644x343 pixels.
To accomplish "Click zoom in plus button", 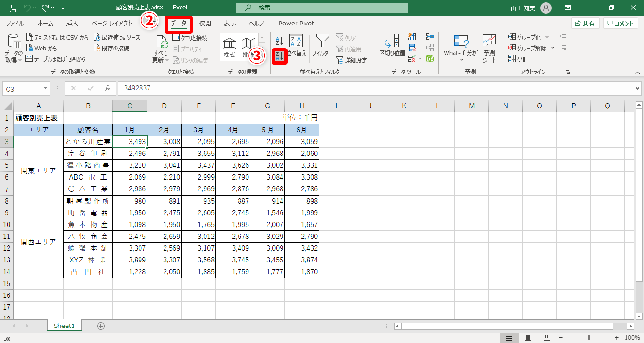I will pos(616,338).
